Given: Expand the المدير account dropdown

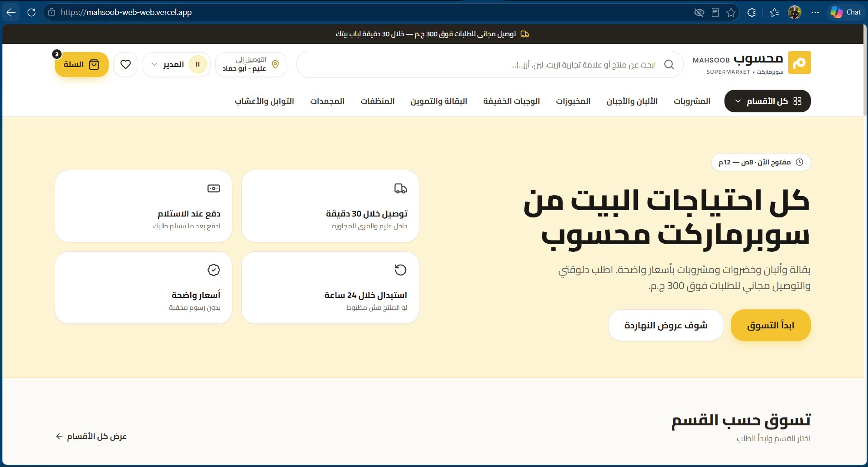Looking at the screenshot, I should 177,64.
